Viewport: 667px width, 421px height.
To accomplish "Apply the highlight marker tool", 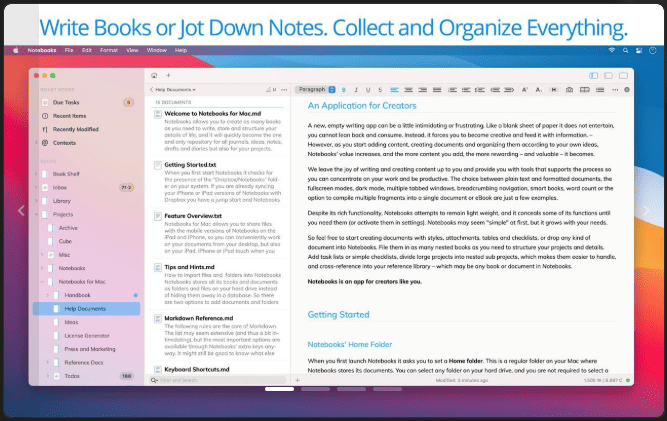I will (x=554, y=90).
